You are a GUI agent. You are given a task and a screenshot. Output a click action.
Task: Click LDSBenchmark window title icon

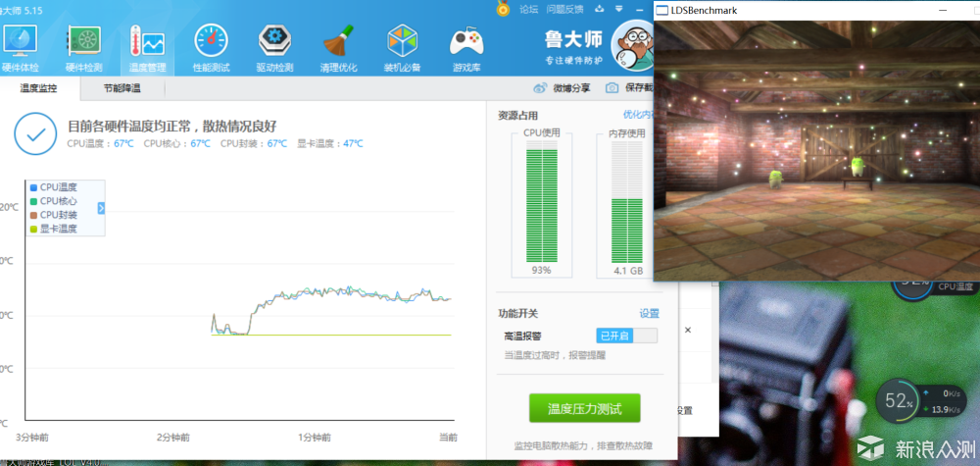[661, 10]
